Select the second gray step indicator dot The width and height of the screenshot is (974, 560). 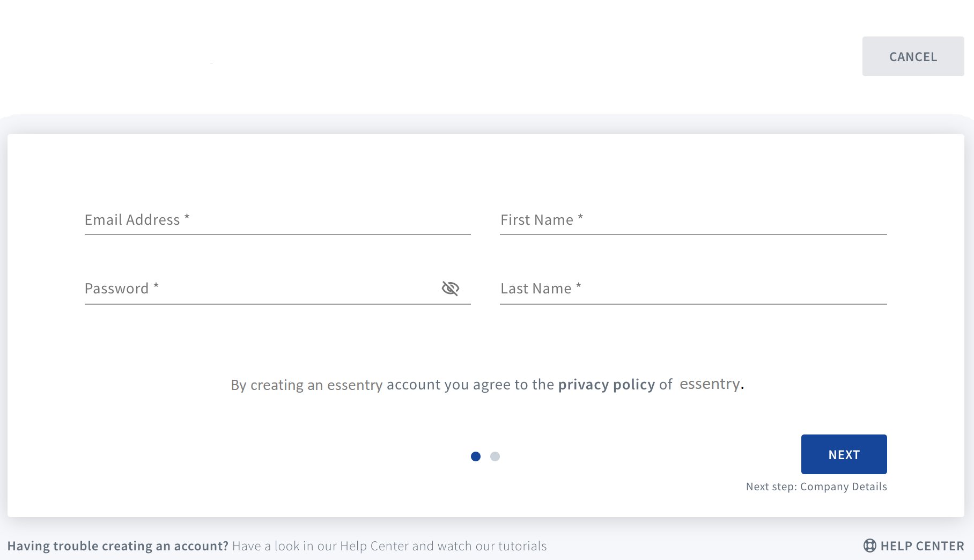[495, 456]
